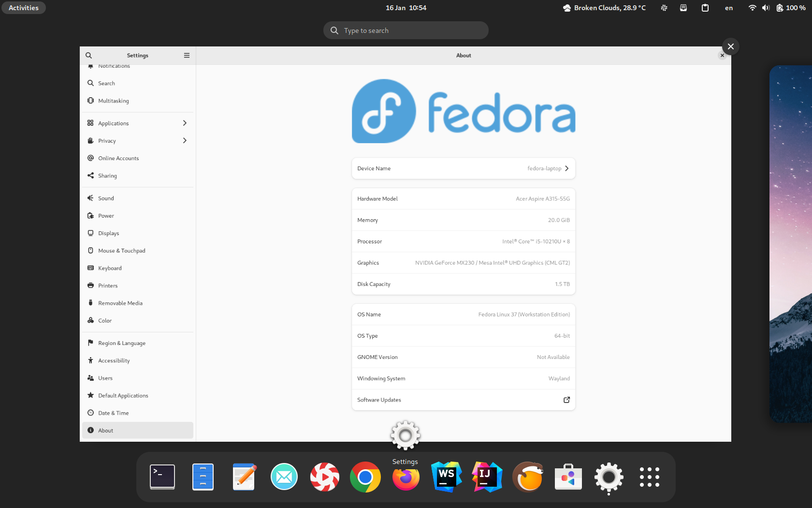Click the '20.0 GiB' memory value
The image size is (812, 508).
click(559, 220)
